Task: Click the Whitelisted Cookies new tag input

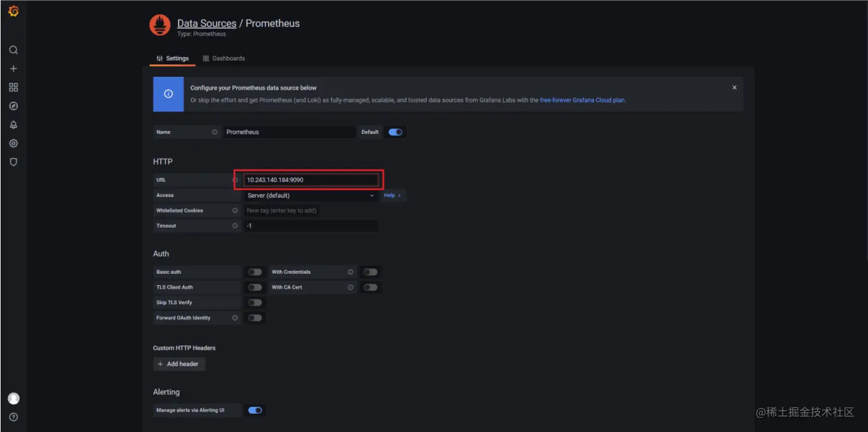Action: coord(282,210)
